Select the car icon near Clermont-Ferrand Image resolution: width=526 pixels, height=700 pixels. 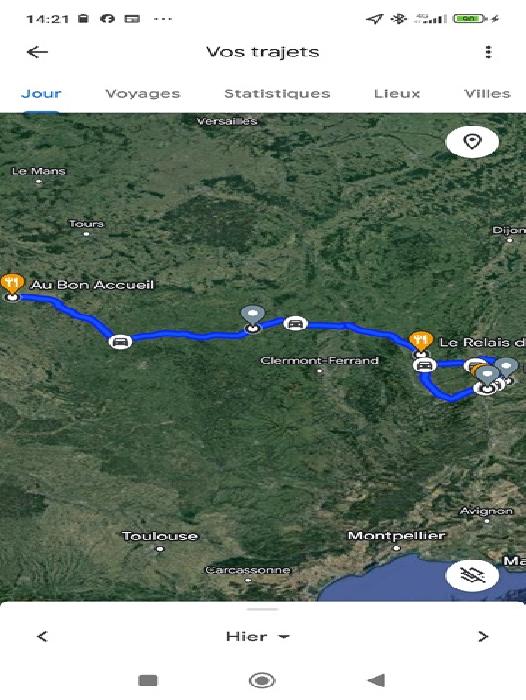tap(295, 323)
